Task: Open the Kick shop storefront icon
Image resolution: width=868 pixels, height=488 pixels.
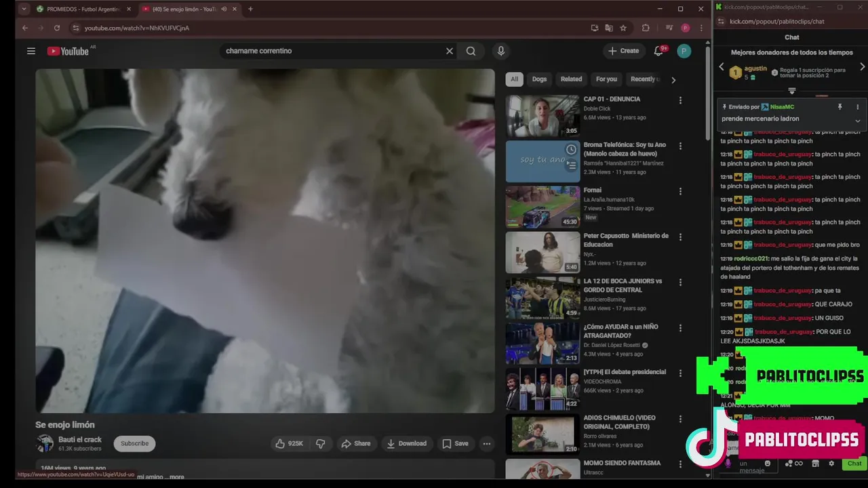Action: 815,464
